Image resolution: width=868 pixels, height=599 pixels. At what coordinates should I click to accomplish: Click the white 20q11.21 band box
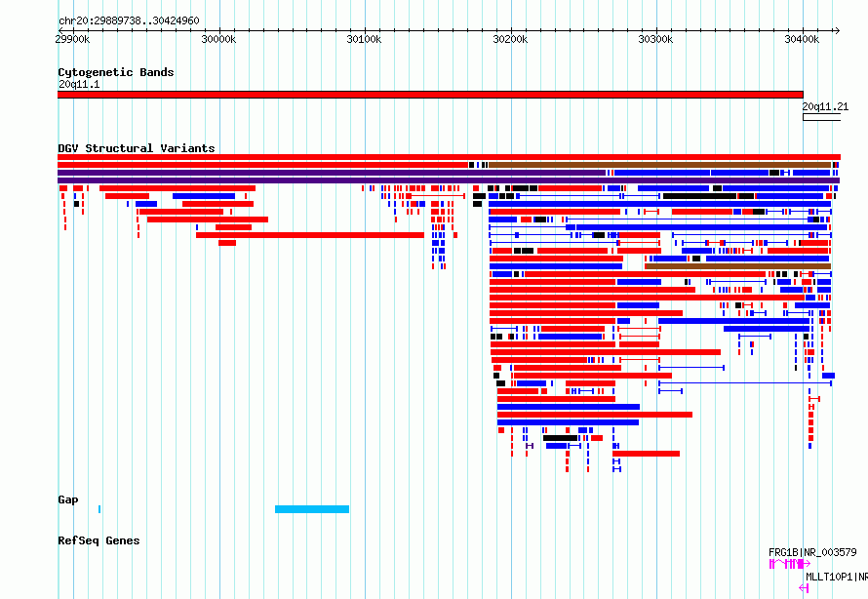821,117
